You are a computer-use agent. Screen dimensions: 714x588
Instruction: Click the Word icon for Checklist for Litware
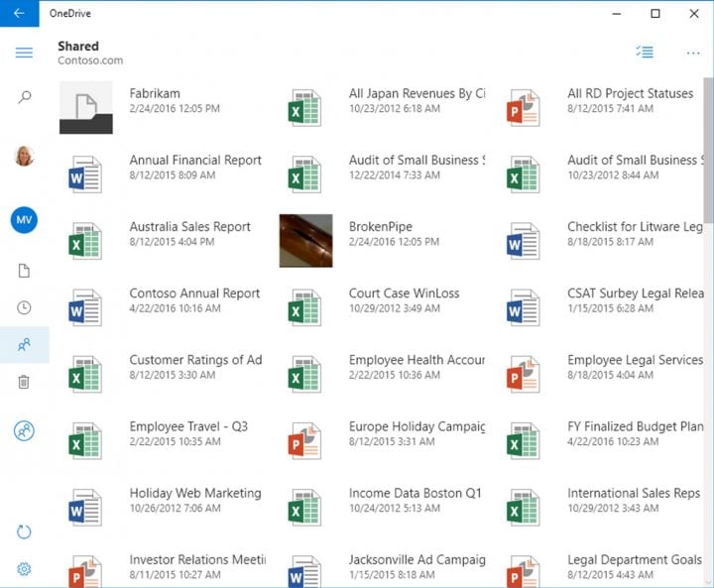point(524,241)
